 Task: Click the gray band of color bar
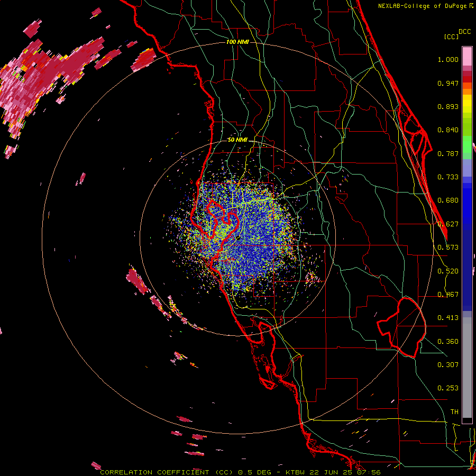[x=467, y=368]
